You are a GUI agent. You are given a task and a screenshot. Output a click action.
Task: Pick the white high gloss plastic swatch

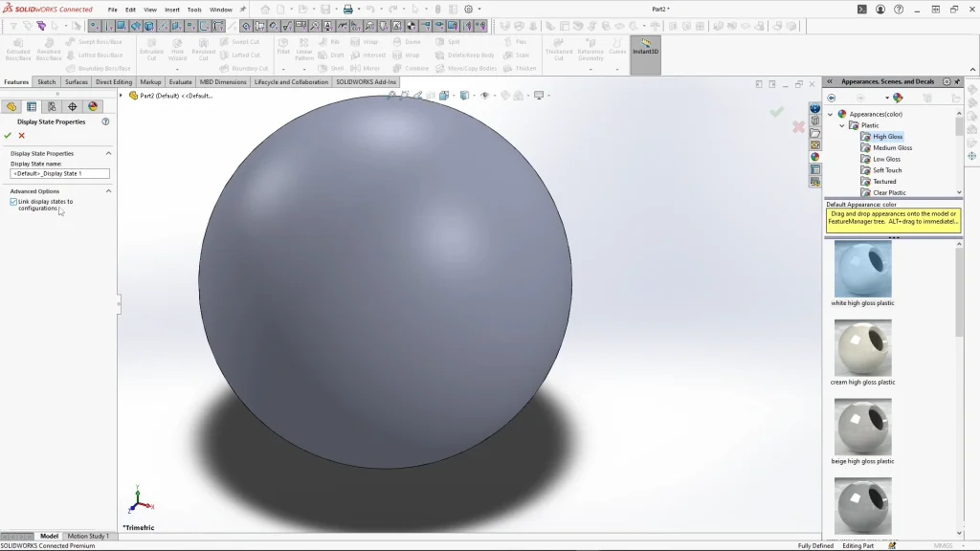[862, 269]
